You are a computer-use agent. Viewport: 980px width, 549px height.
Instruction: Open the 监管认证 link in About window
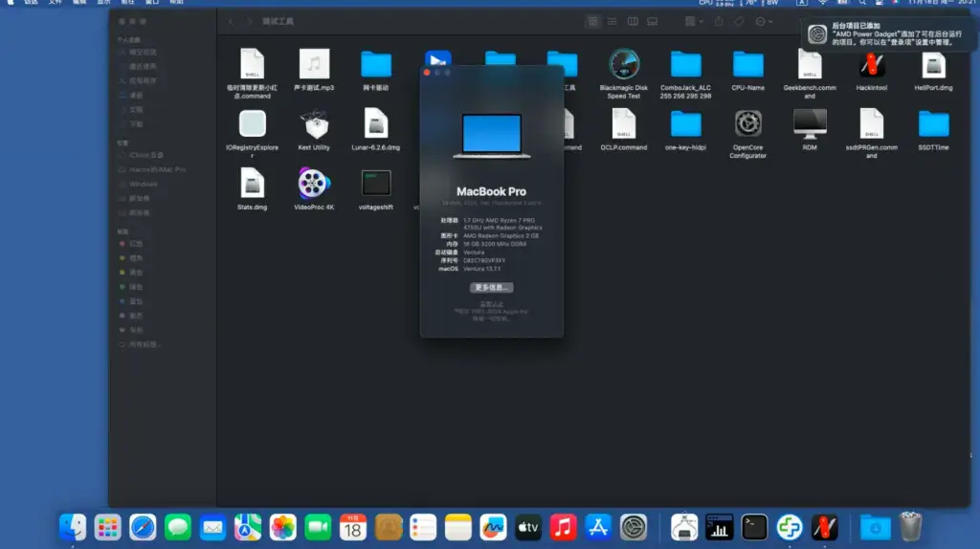[491, 304]
